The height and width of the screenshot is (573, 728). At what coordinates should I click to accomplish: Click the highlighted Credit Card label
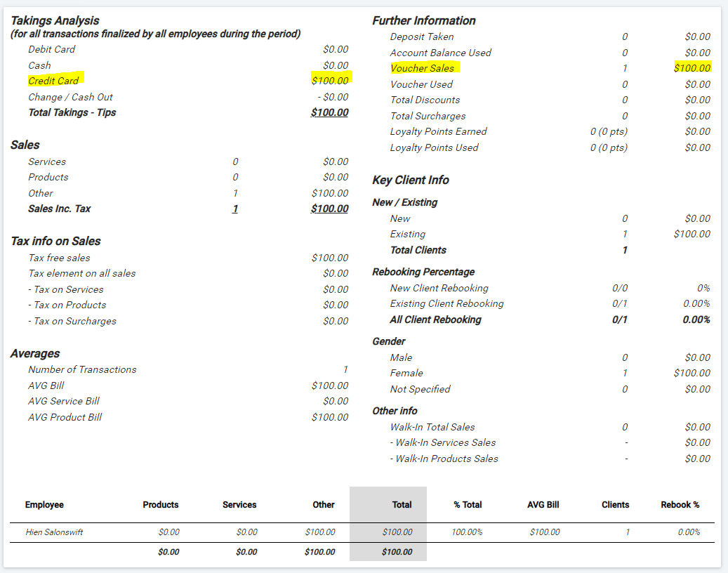click(53, 81)
